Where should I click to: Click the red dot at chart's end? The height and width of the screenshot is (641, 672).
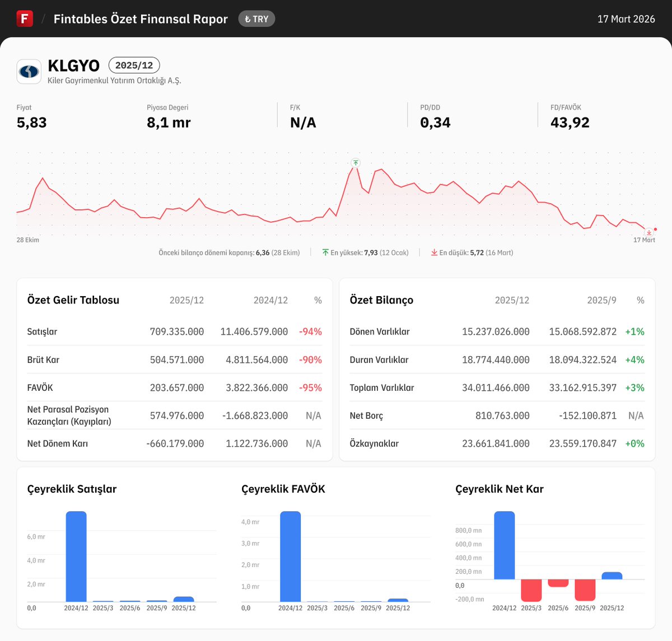(655, 229)
